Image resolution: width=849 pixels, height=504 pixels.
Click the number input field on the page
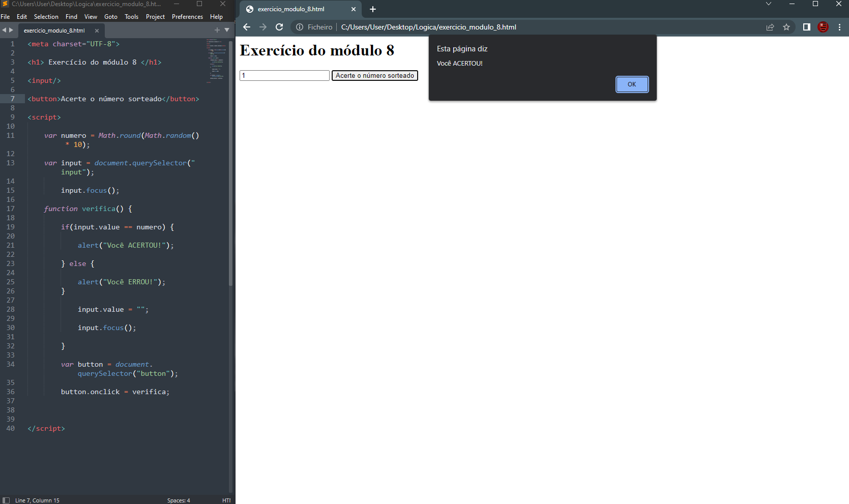point(284,75)
